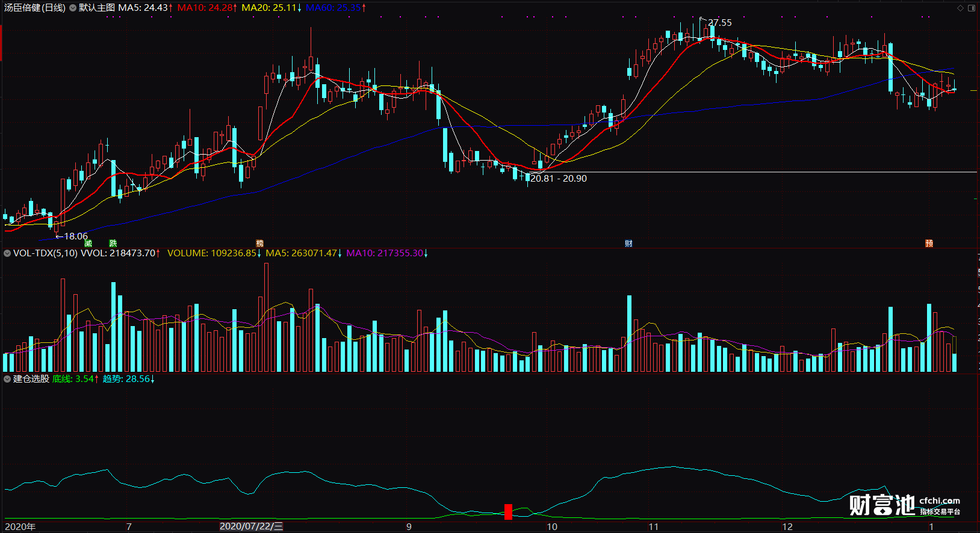Click the red signal bar in 建仓选股 panel
Image resolution: width=980 pixels, height=533 pixels.
tap(508, 512)
